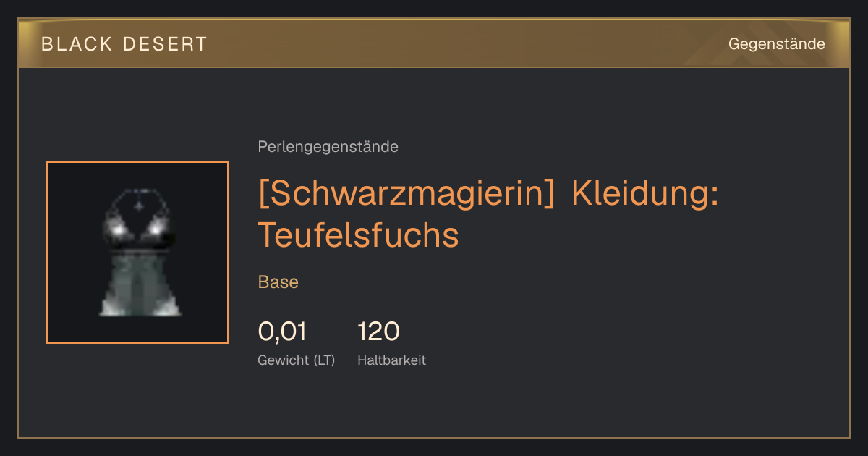Click the (LT) unit text after Gewicht
Screen dimensions: 868x456
coord(324,360)
